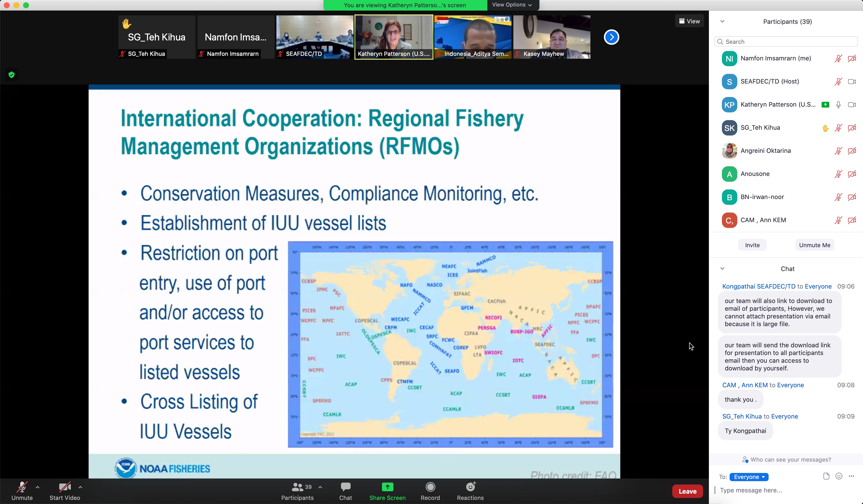Image resolution: width=863 pixels, height=504 pixels.
Task: Toggle Start Video in bottom toolbar
Action: click(x=64, y=487)
